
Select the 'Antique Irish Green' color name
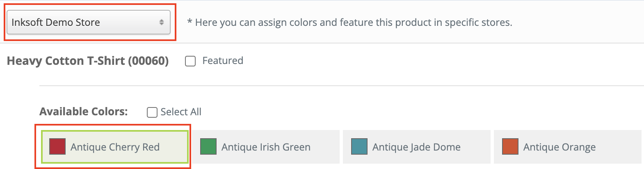(266, 147)
